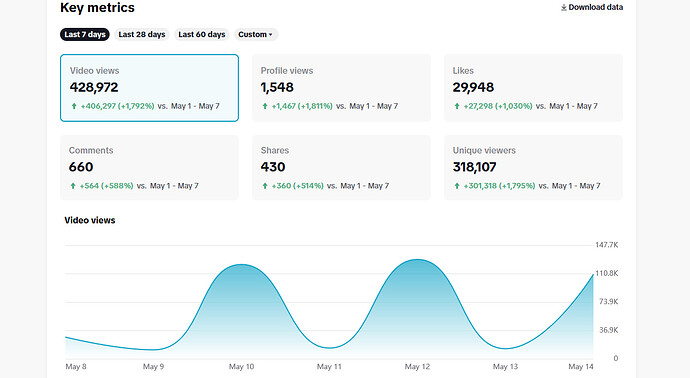This screenshot has width=690, height=378.
Task: Click the chart peak above May 10
Action: click(x=242, y=264)
